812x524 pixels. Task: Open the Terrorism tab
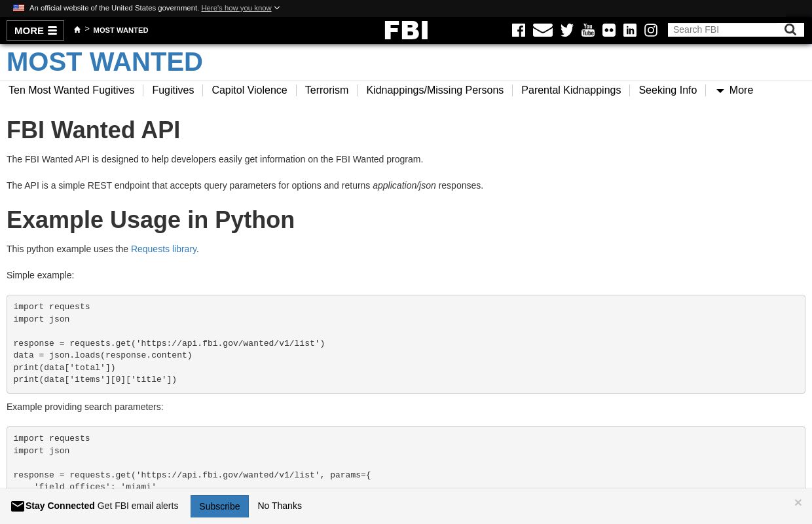point(327,90)
